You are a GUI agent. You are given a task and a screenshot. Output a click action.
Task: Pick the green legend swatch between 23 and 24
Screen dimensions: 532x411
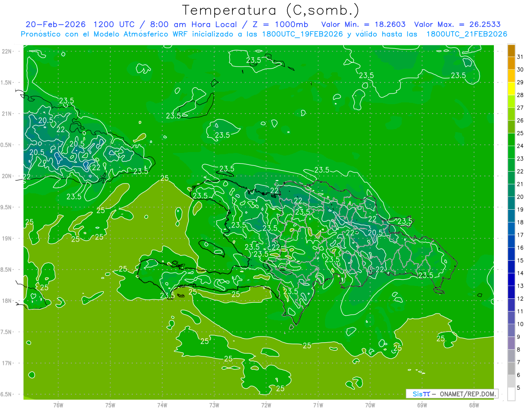pos(511,152)
